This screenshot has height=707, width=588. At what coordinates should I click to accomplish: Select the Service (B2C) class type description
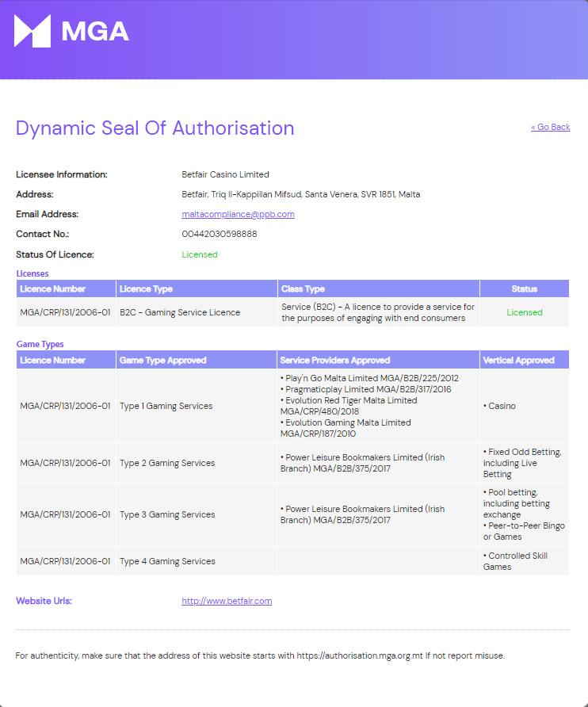[x=378, y=312]
